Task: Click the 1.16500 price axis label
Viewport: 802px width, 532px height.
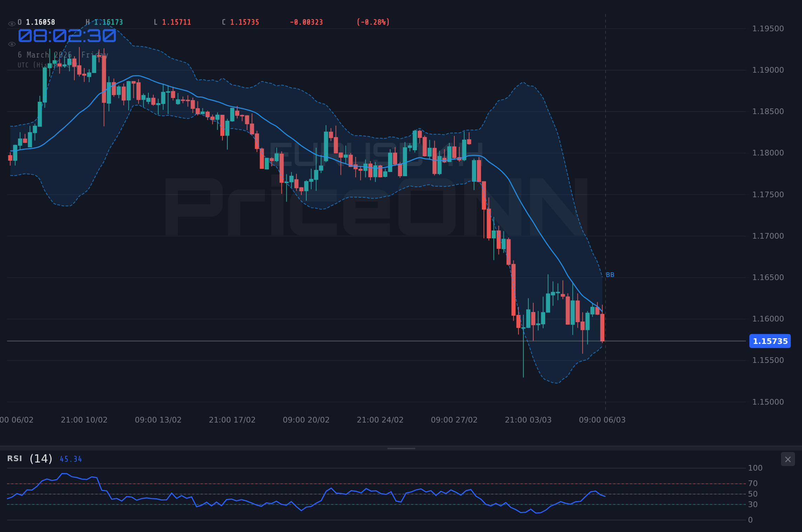Action: click(768, 277)
